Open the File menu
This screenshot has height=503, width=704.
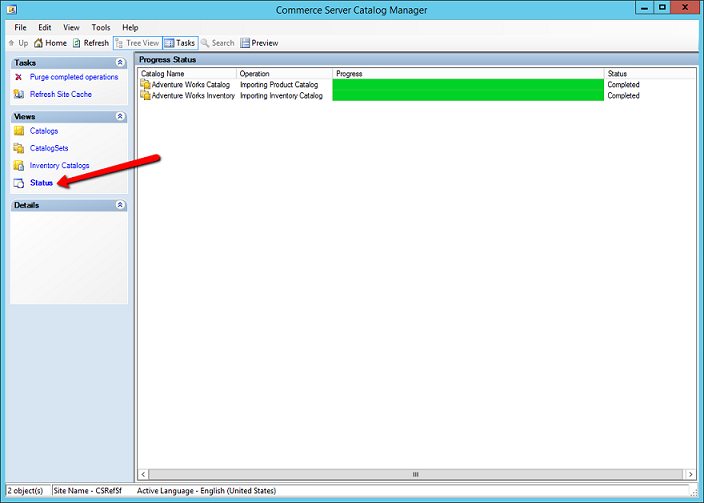tap(20, 27)
